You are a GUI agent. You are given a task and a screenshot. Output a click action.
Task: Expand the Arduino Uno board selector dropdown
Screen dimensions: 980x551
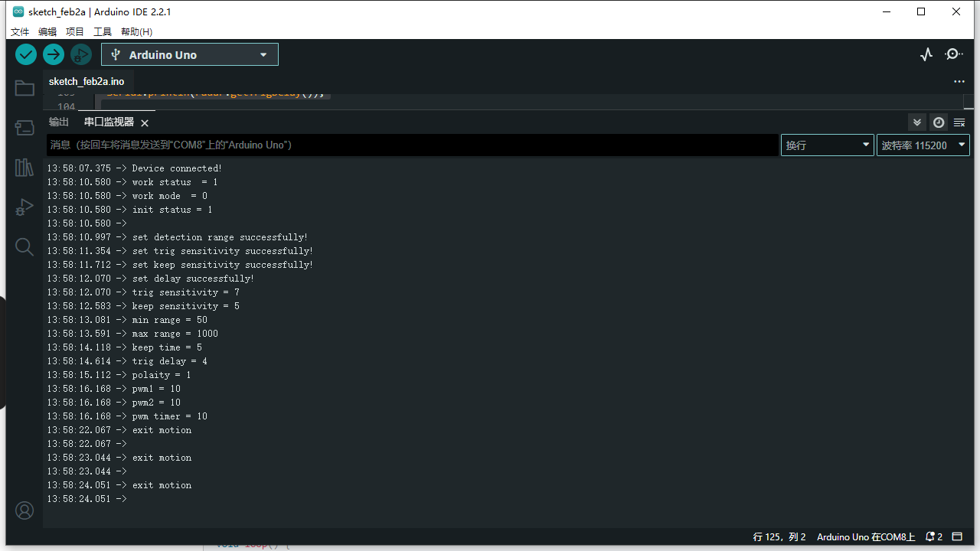[x=190, y=54]
